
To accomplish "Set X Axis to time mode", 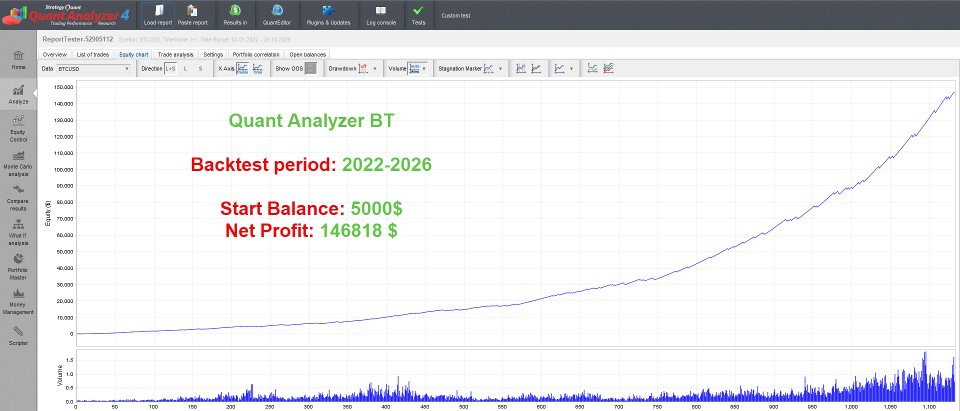I will tap(258, 69).
